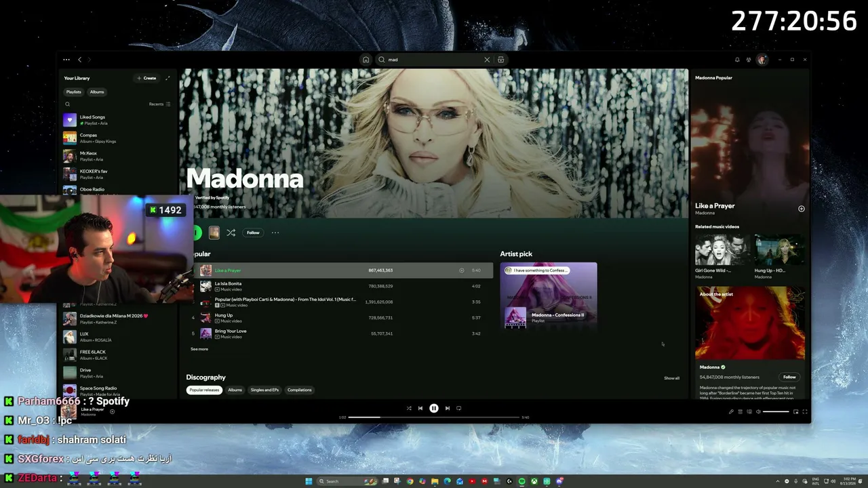The width and height of the screenshot is (868, 488).
Task: Toggle repeat mode in the player
Action: coord(459,408)
